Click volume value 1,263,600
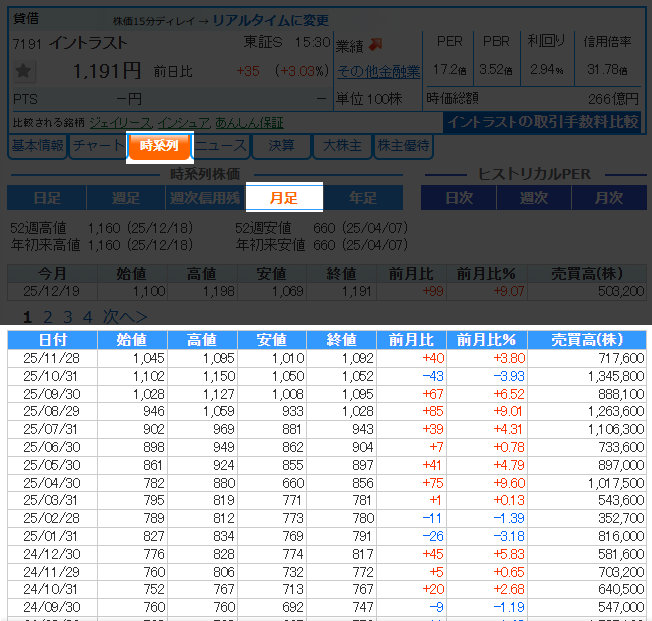The height and width of the screenshot is (621, 652). point(616,411)
